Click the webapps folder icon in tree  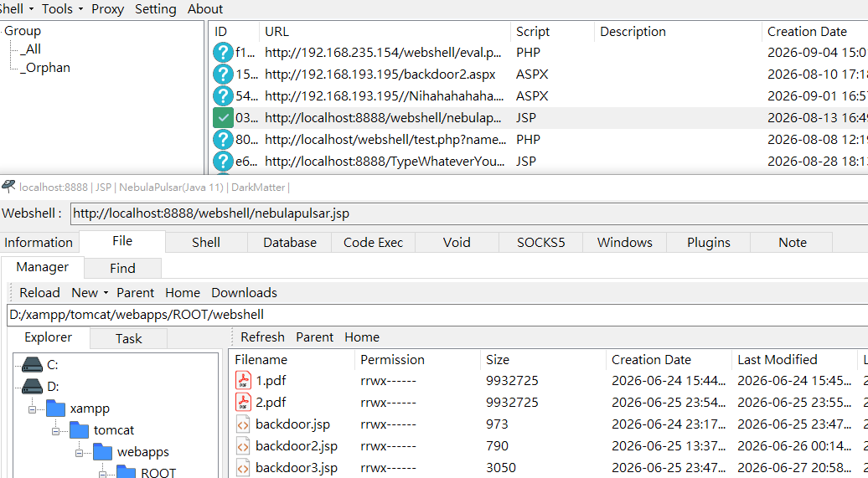(x=103, y=452)
